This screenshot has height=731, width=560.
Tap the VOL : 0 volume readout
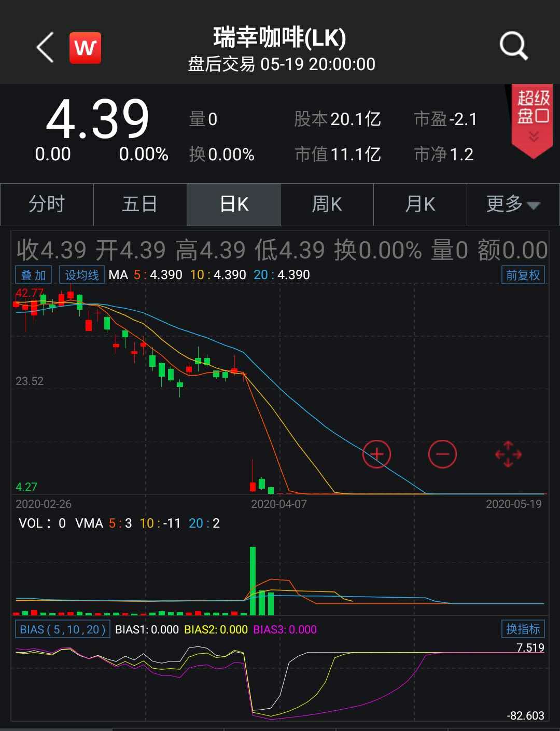point(43,523)
